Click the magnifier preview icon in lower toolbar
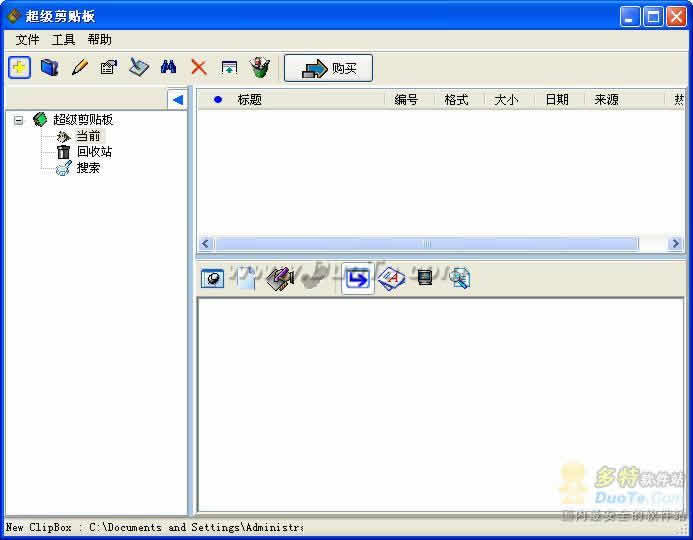This screenshot has height=540, width=693. (459, 279)
